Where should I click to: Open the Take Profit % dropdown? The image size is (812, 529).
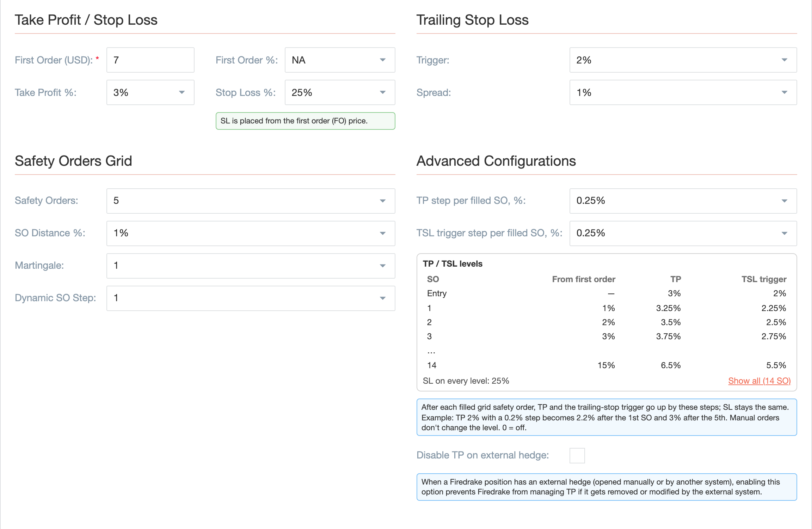(150, 92)
